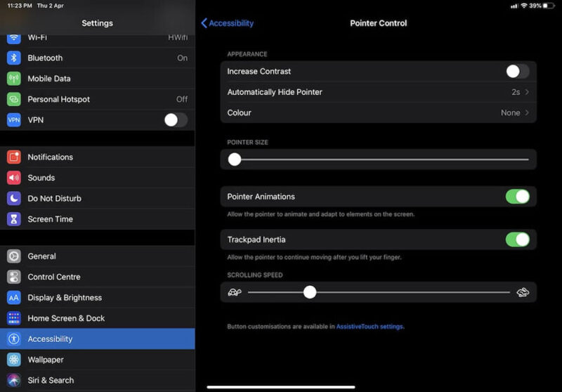The width and height of the screenshot is (562, 392).
Task: Click the hare icon for fastest scrolling
Action: (x=523, y=292)
